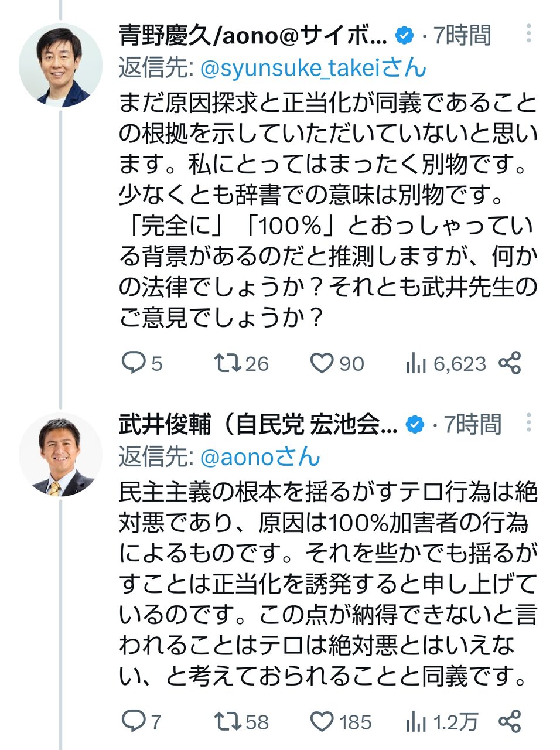Viewport: 560px width, 750px height.
Task: Open the @aono mention link
Action: pyautogui.click(x=245, y=458)
